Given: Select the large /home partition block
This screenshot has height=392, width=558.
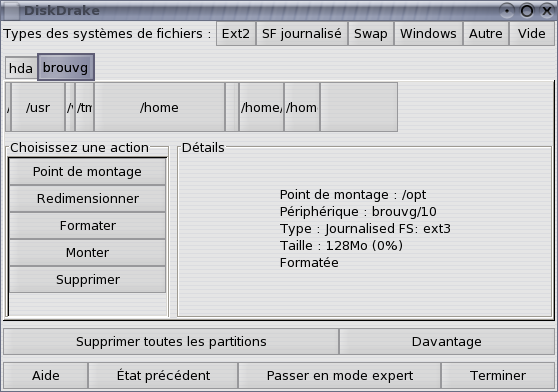Looking at the screenshot, I should [159, 107].
